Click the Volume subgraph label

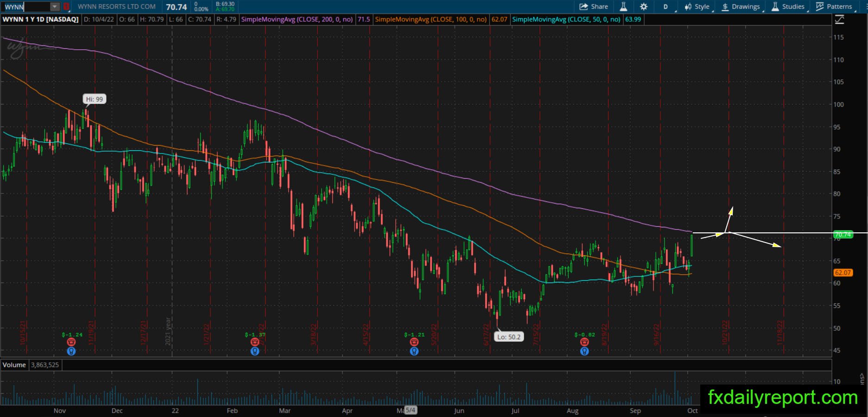point(14,365)
